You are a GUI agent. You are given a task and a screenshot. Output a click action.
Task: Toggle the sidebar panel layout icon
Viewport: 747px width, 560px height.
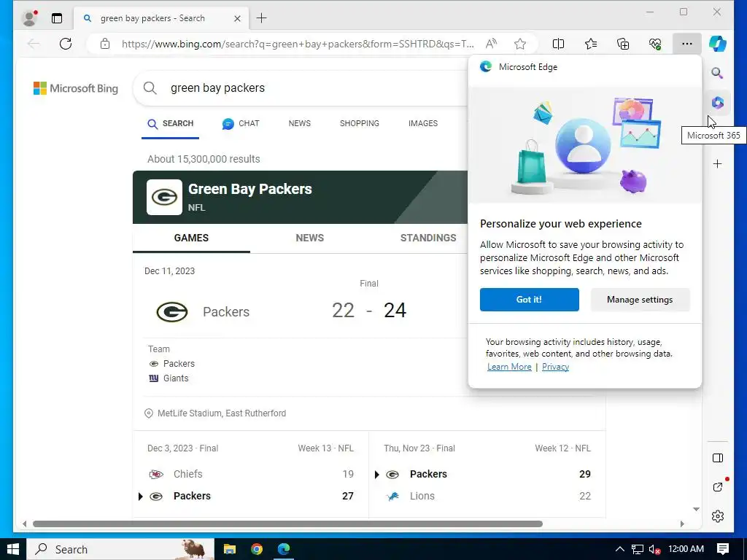coord(718,458)
